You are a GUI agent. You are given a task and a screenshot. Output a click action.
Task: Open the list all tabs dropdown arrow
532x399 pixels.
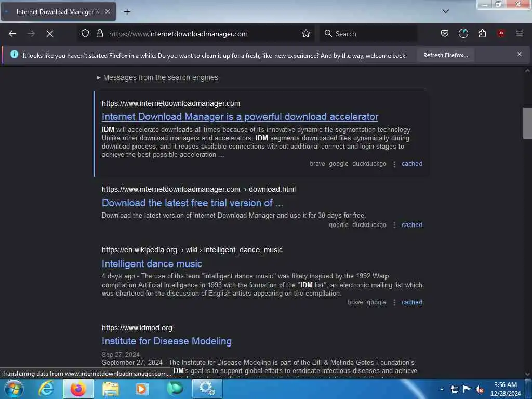(446, 11)
